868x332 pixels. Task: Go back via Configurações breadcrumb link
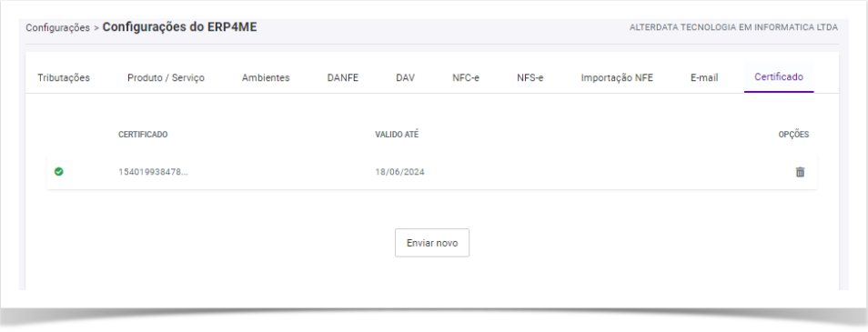57,27
